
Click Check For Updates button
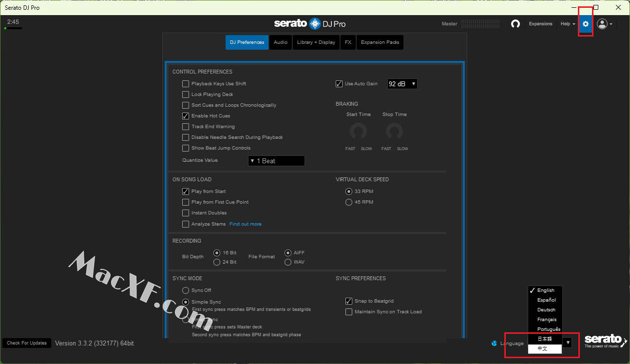click(x=27, y=343)
